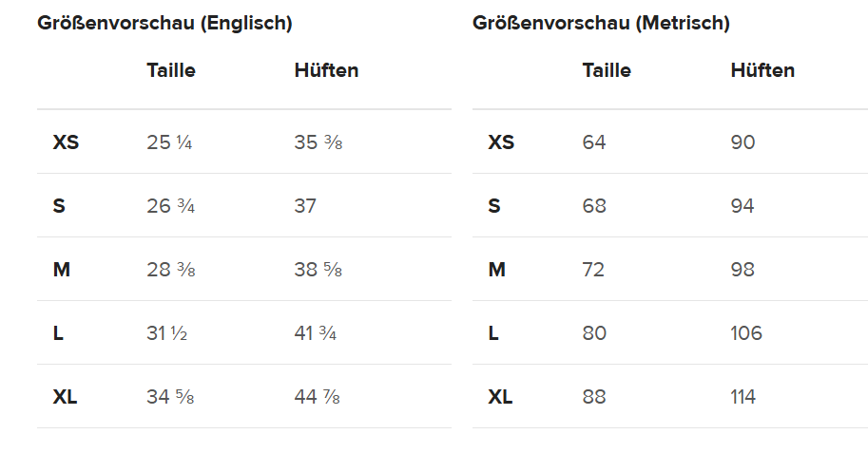Click the 35 ⅜ hip measurement

pos(318,142)
